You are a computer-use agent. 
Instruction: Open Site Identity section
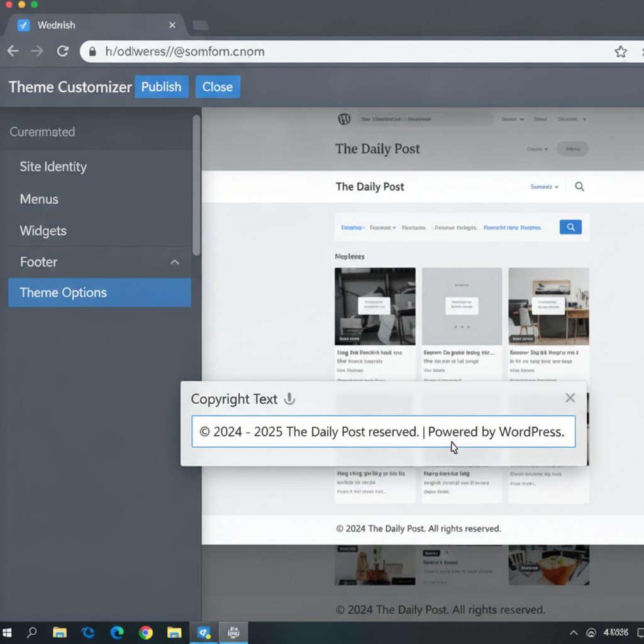coord(53,167)
